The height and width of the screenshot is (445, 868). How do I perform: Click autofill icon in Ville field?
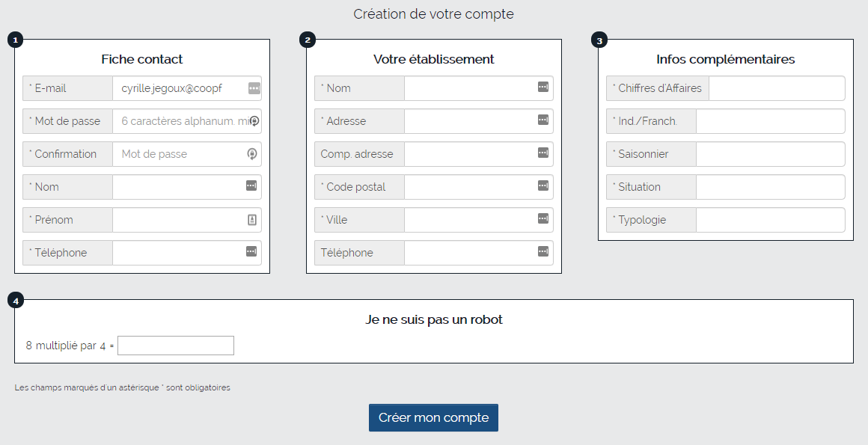[x=543, y=218]
